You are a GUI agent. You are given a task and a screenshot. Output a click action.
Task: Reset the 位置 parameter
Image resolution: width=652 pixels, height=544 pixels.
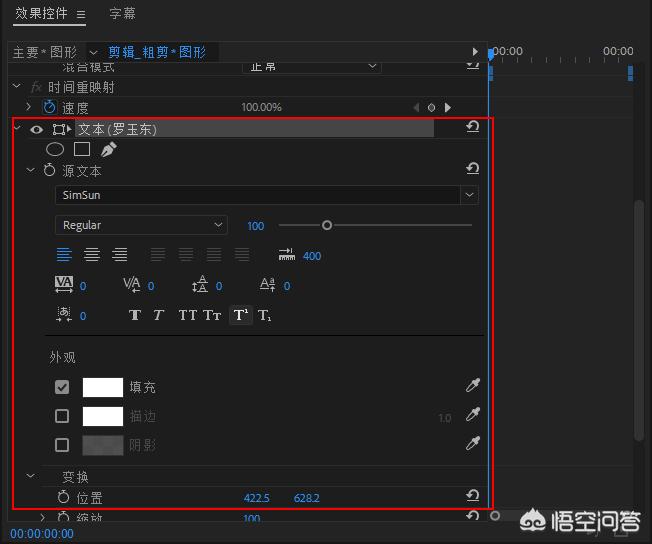[473, 495]
